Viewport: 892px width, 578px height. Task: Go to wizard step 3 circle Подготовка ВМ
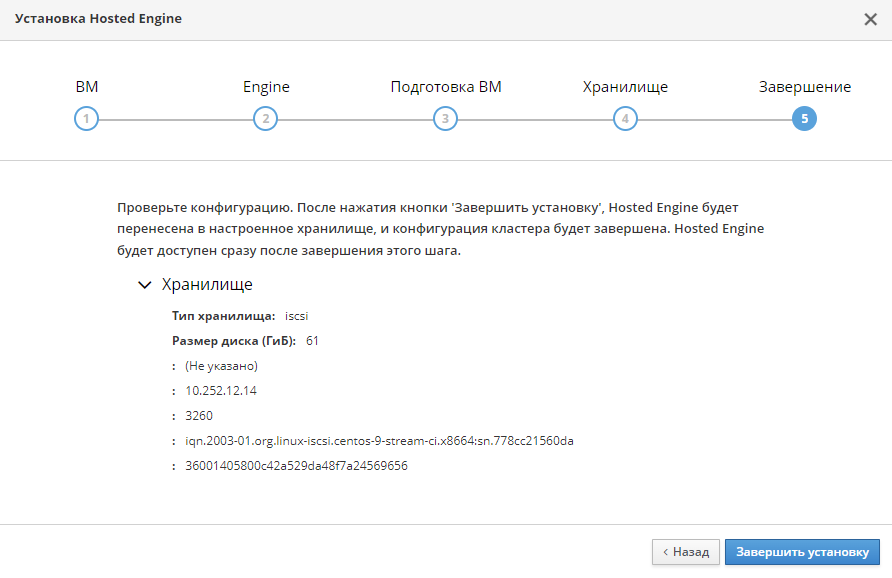[445, 119]
